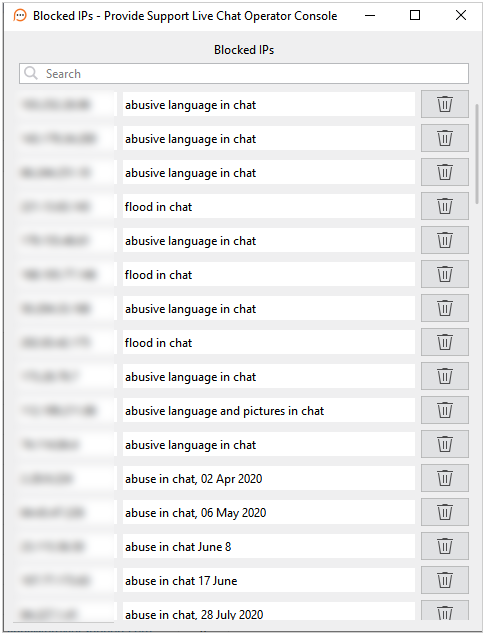This screenshot has width=485, height=635.
Task: Click the IP next to 'abusive language and pictures in chat'
Action: (67, 410)
